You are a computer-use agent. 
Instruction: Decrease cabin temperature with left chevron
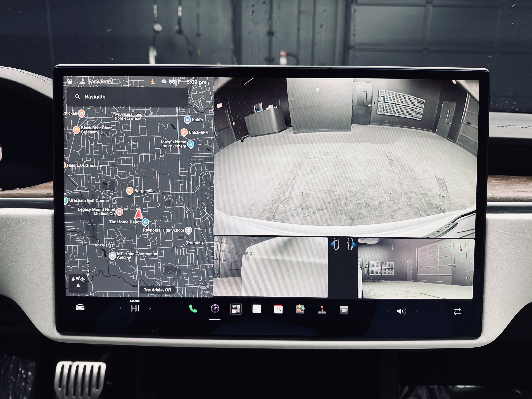click(x=120, y=308)
